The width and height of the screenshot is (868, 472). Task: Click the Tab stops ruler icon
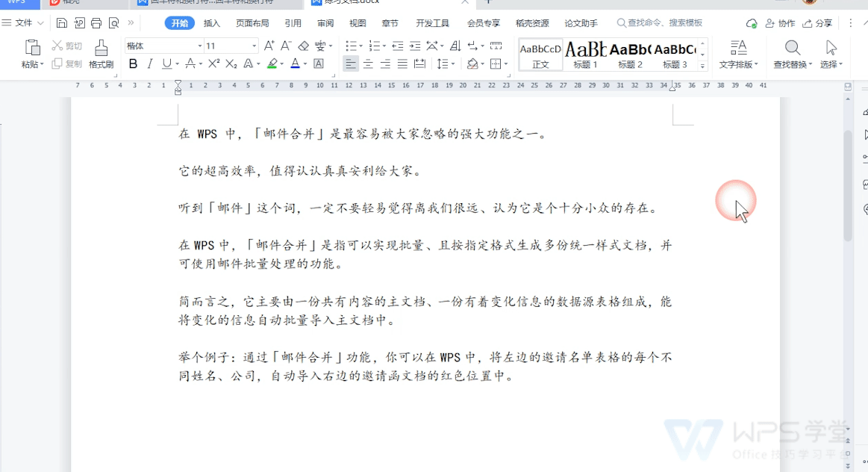tap(496, 46)
